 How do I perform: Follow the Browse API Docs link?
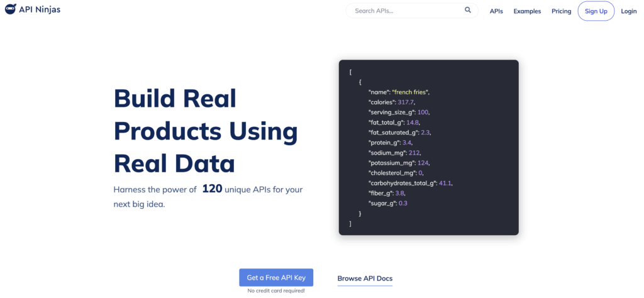[365, 279]
